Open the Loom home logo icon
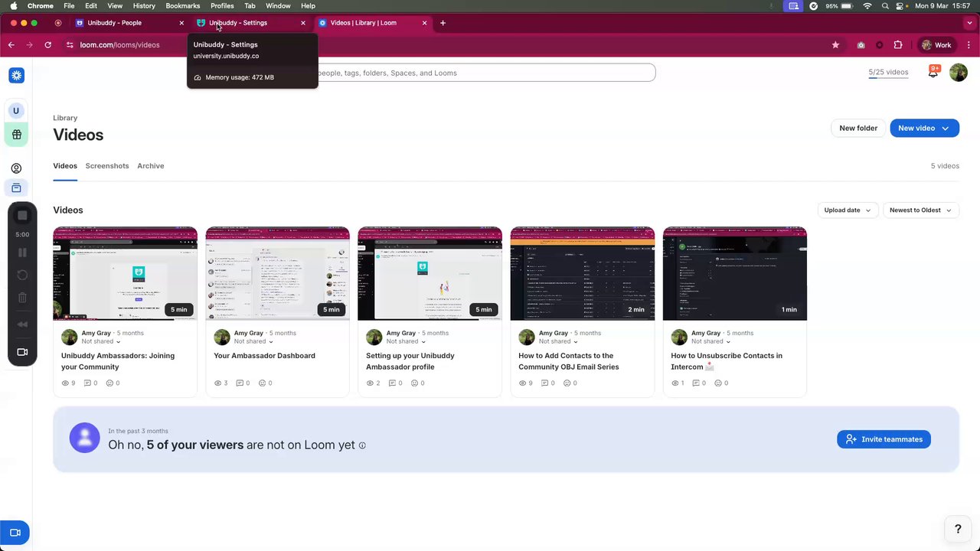980x551 pixels. [16, 74]
